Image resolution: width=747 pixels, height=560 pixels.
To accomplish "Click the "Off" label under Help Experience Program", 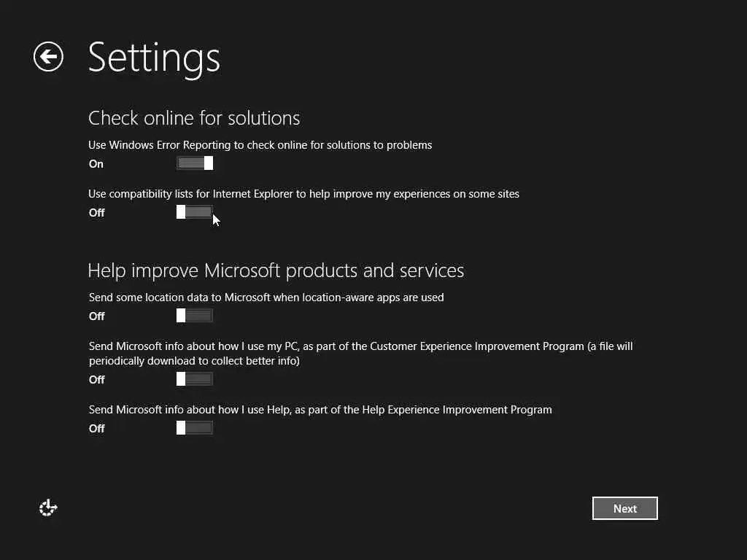I will pos(97,429).
